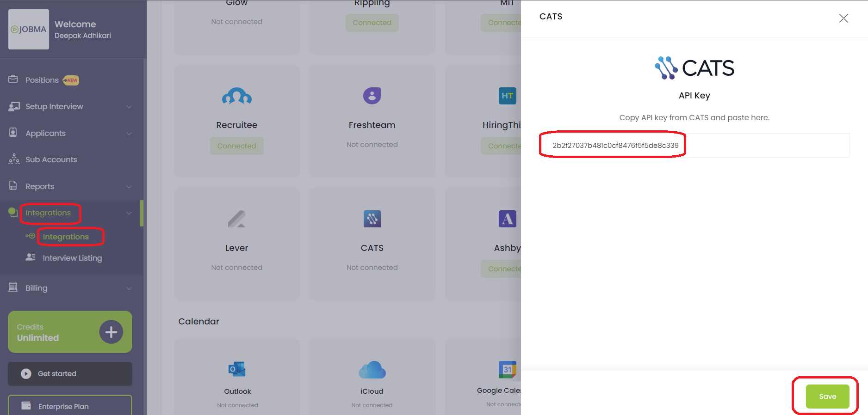Click Rippling Connected status button
The height and width of the screenshot is (415, 868).
click(372, 23)
